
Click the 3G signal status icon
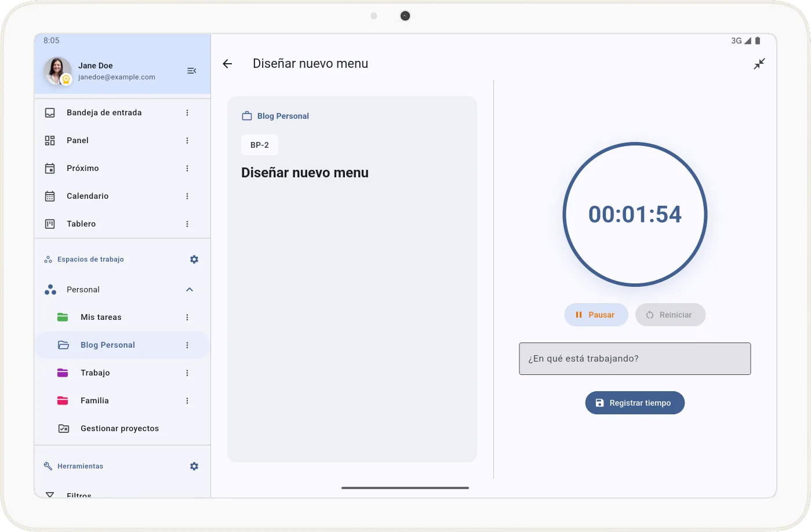click(741, 41)
